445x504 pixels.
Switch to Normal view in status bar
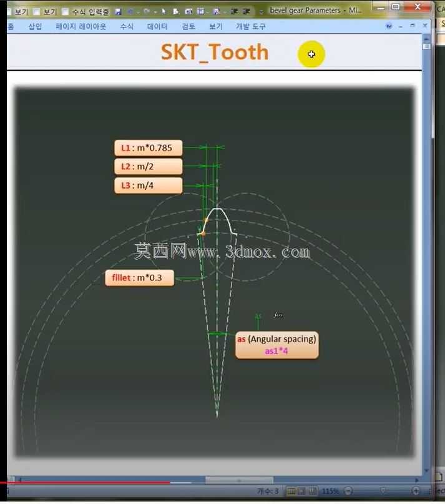pyautogui.click(x=291, y=492)
